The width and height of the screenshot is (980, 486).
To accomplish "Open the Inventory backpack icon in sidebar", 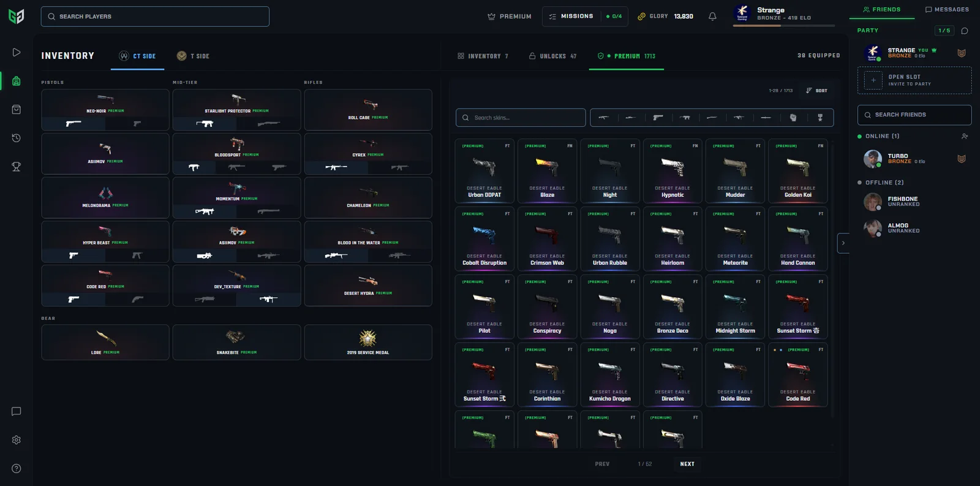I will [17, 81].
